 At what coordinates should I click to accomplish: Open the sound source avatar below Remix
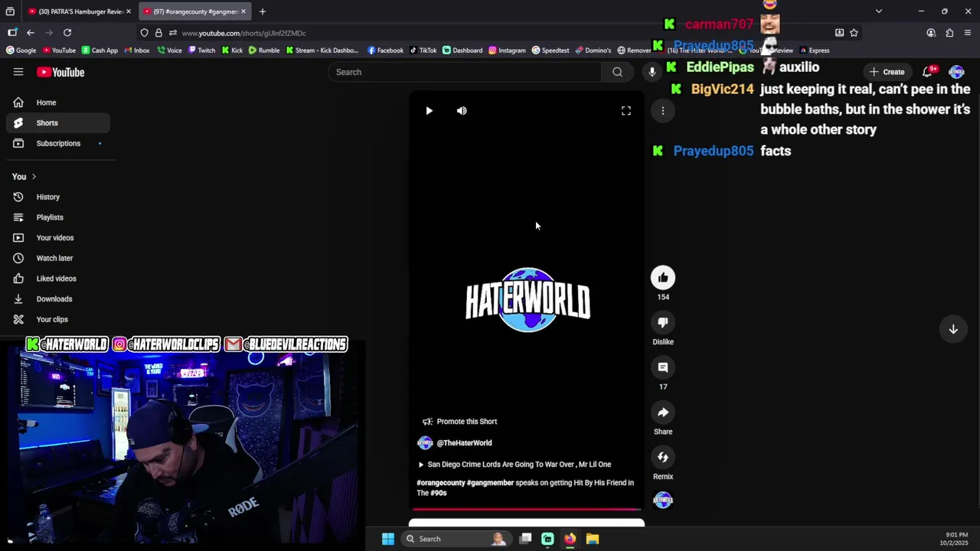click(x=663, y=500)
